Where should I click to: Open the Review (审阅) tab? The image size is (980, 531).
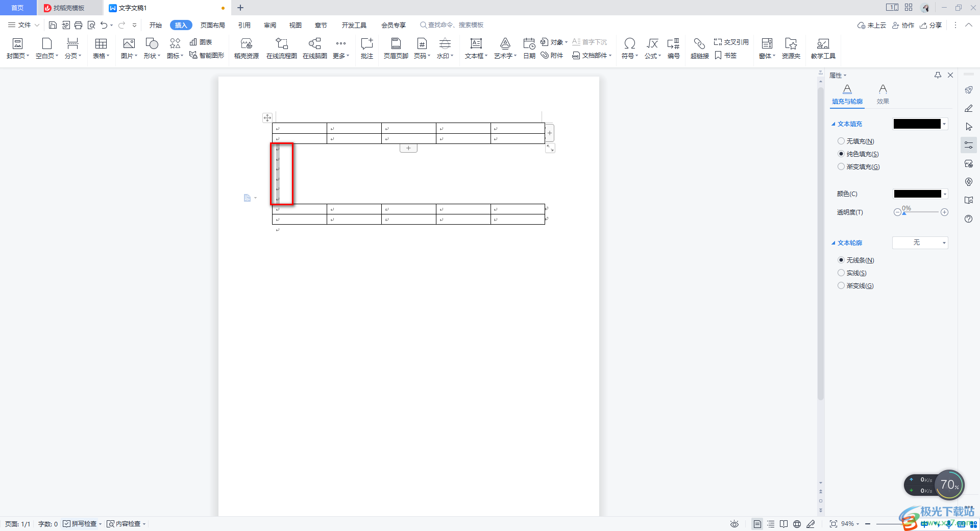(x=270, y=25)
